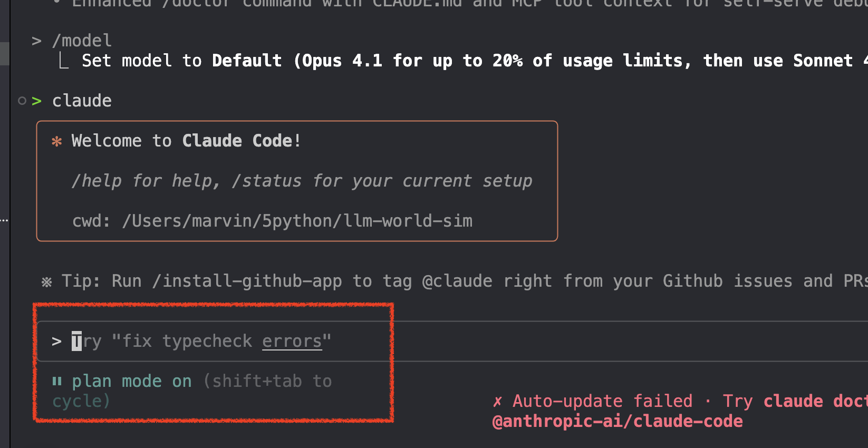Click the orange Claude asterisk icon in the welcome box
Viewport: 868px width, 448px height.
pyautogui.click(x=57, y=141)
